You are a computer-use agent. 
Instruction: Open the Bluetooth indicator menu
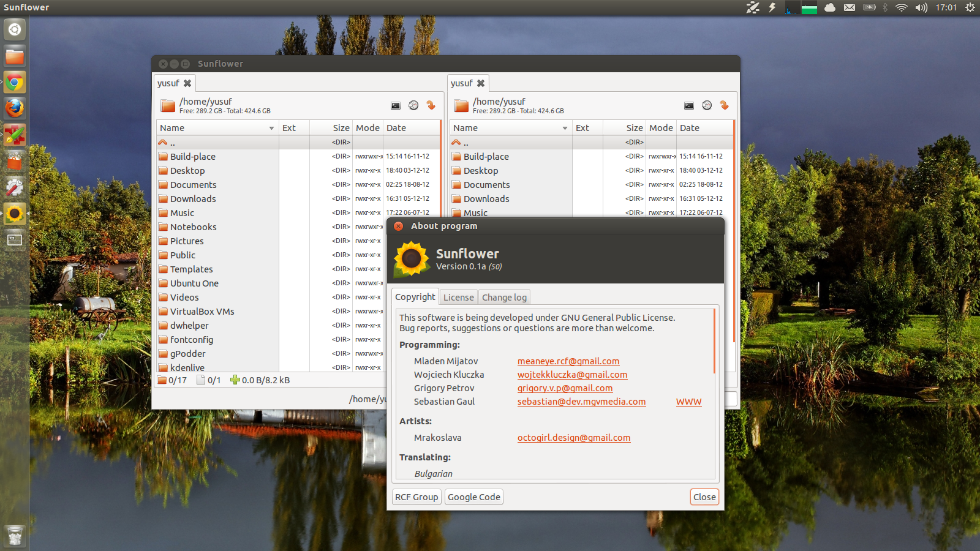[x=885, y=7]
